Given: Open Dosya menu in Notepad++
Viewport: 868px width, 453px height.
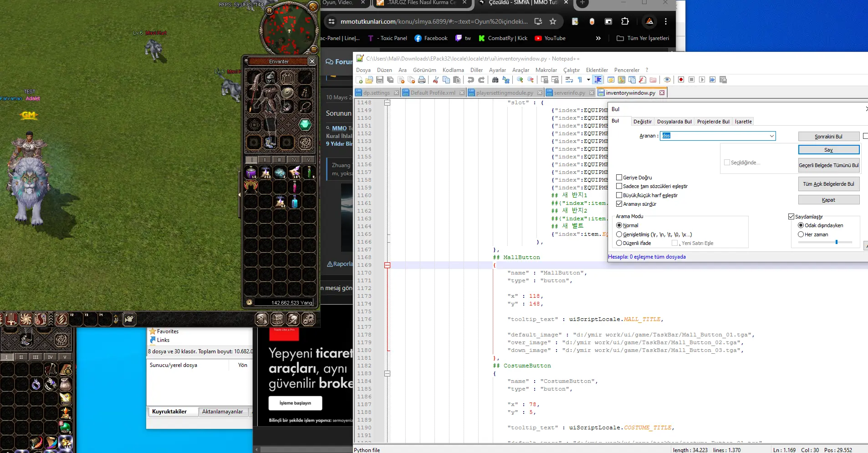Looking at the screenshot, I should point(363,70).
